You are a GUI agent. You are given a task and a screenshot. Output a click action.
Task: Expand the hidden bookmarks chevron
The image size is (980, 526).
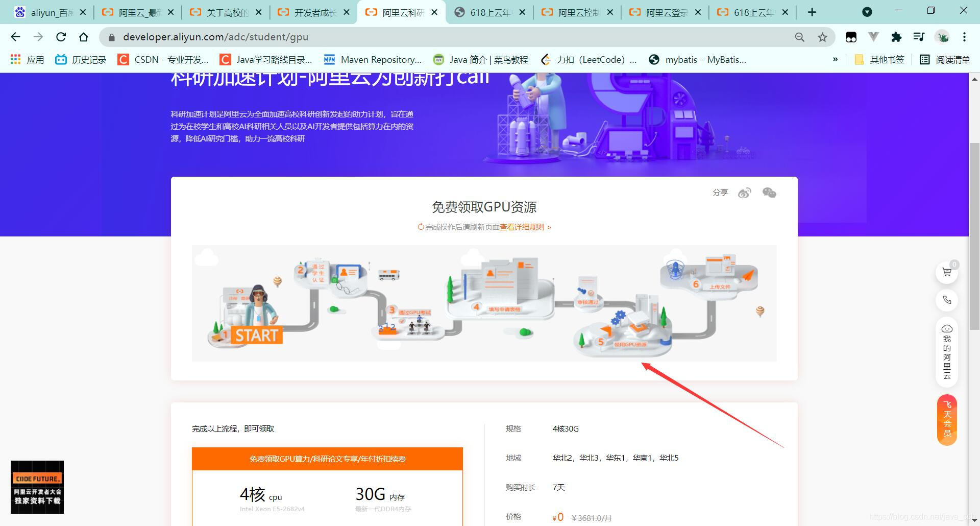click(835, 60)
